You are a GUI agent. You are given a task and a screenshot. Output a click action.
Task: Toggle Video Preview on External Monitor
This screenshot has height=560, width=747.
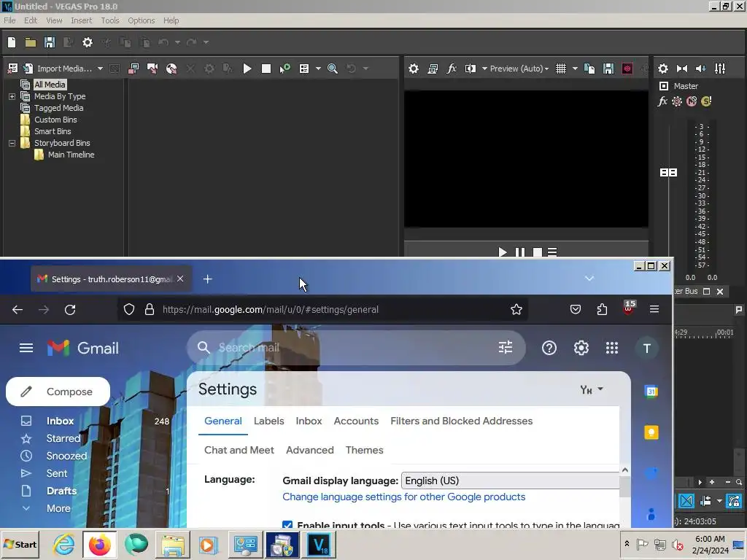click(x=433, y=69)
